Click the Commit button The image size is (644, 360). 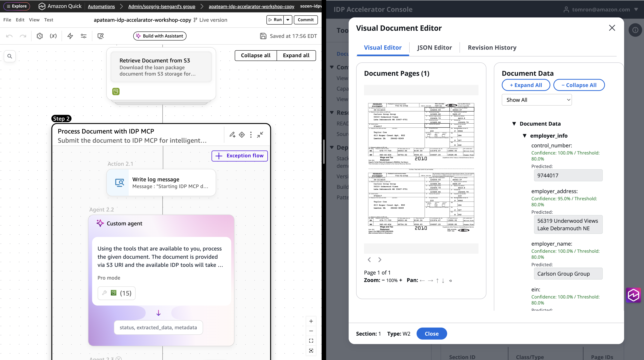(306, 20)
